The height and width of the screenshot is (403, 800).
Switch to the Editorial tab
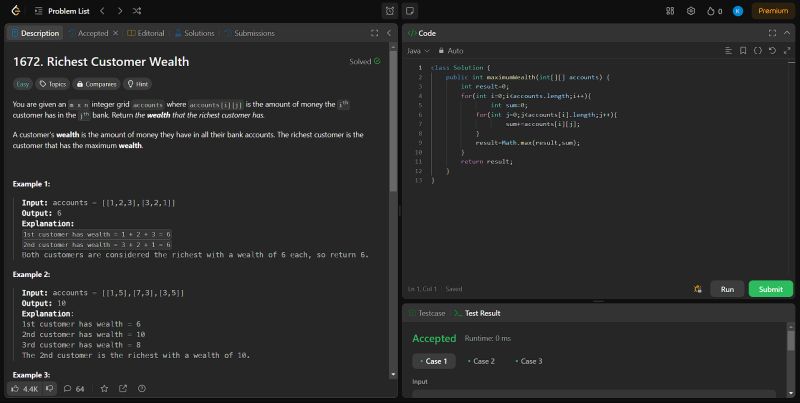tap(146, 33)
